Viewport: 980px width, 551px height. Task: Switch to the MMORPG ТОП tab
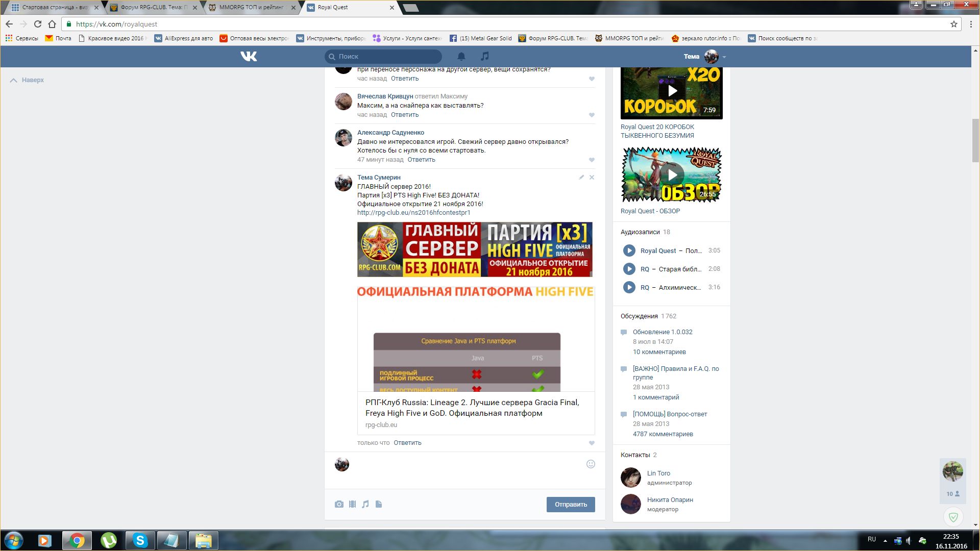pos(251,8)
